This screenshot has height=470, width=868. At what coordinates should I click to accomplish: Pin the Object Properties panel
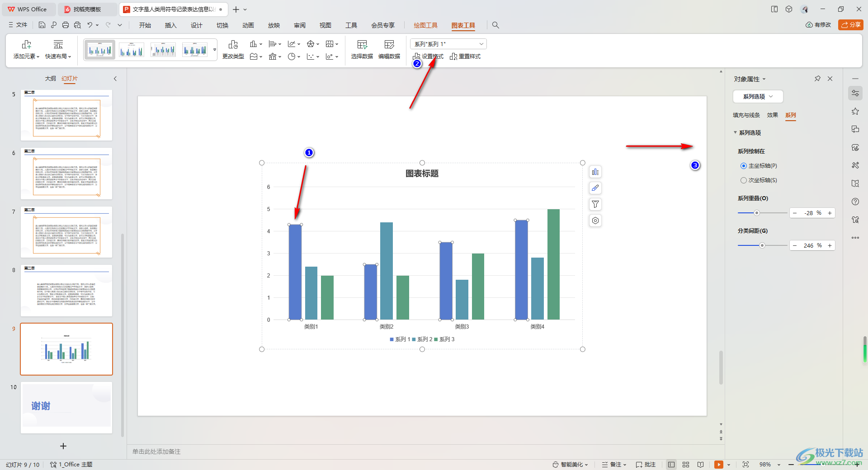[x=817, y=79]
